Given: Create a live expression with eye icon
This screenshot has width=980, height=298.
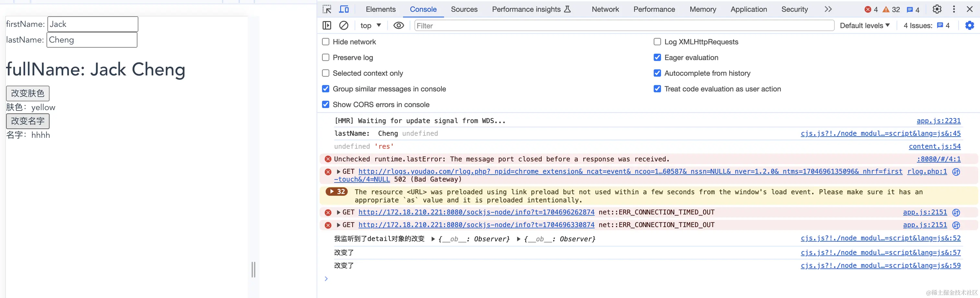Looking at the screenshot, I should point(398,26).
